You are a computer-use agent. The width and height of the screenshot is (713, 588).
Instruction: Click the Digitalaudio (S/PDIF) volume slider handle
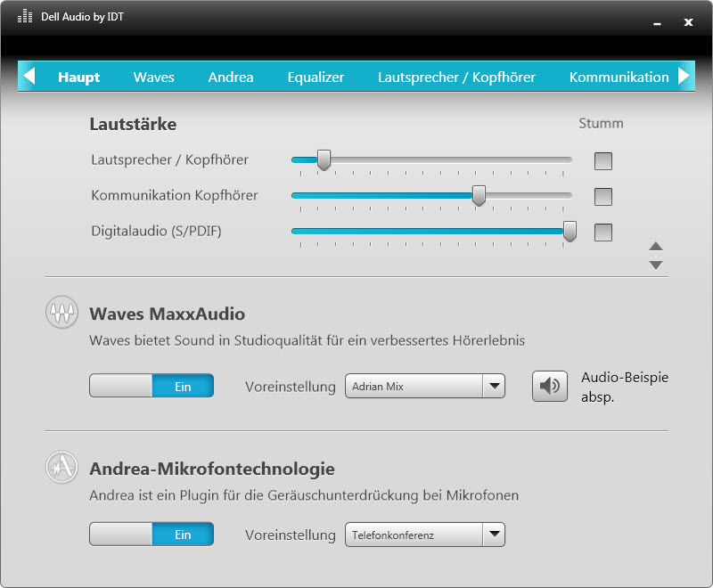click(570, 232)
